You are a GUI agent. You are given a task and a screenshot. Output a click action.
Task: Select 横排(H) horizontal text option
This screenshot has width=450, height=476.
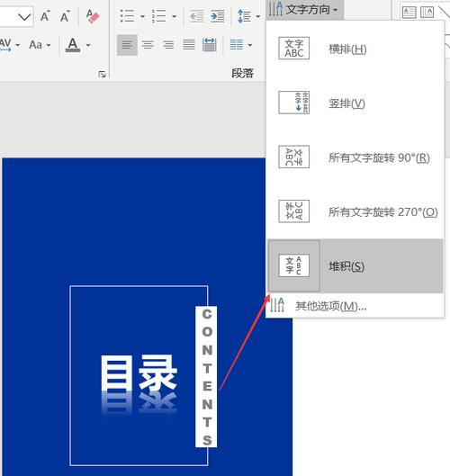355,49
